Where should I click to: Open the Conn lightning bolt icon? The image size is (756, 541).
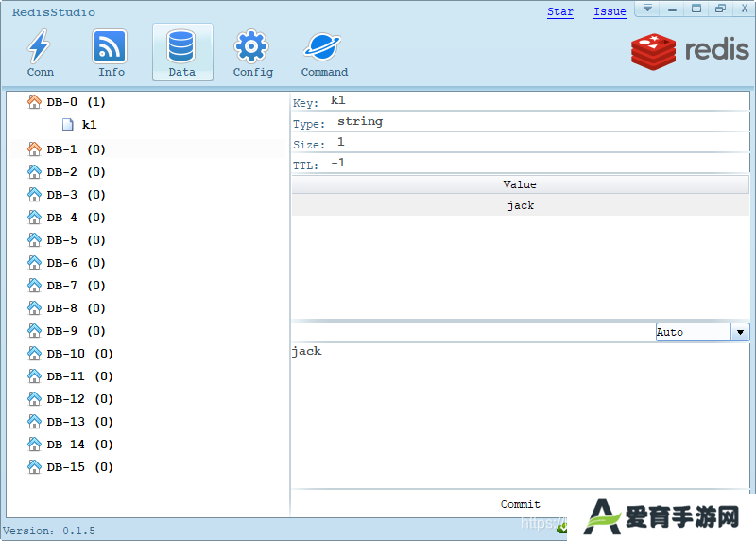click(39, 46)
